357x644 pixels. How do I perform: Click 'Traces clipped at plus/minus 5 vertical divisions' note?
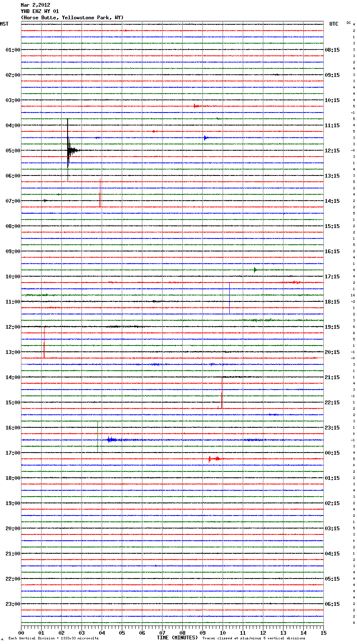tap(254, 638)
